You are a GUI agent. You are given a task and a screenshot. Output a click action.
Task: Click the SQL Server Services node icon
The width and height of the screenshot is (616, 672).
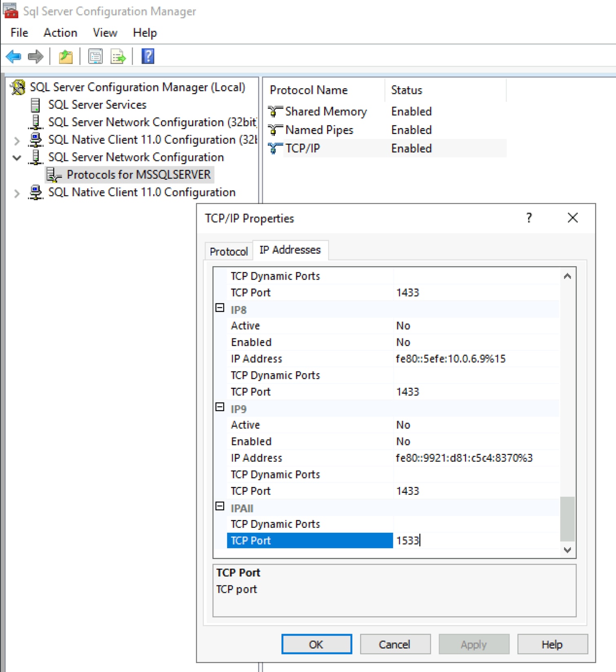tap(35, 105)
